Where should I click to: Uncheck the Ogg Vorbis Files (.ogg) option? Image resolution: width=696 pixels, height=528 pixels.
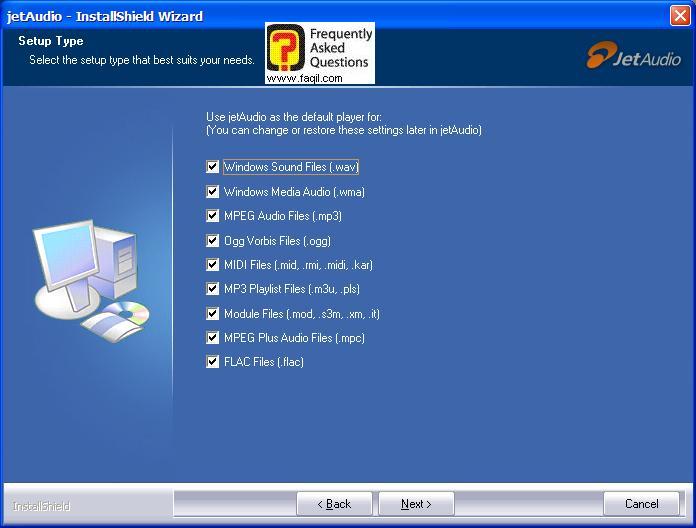click(x=212, y=241)
